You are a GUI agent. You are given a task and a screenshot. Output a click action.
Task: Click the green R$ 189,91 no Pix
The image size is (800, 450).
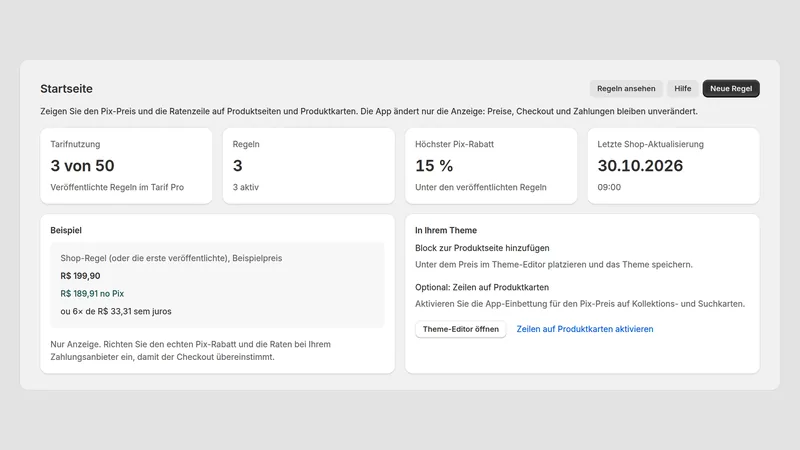tap(92, 294)
